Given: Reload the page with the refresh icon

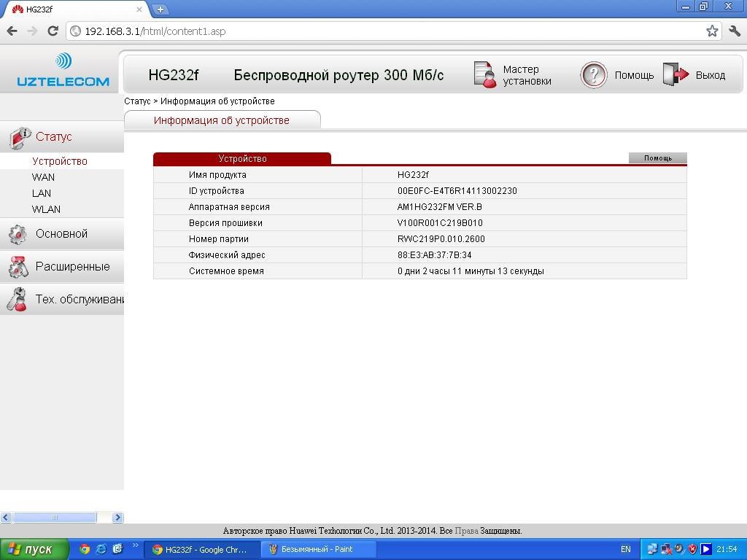Looking at the screenshot, I should [53, 31].
